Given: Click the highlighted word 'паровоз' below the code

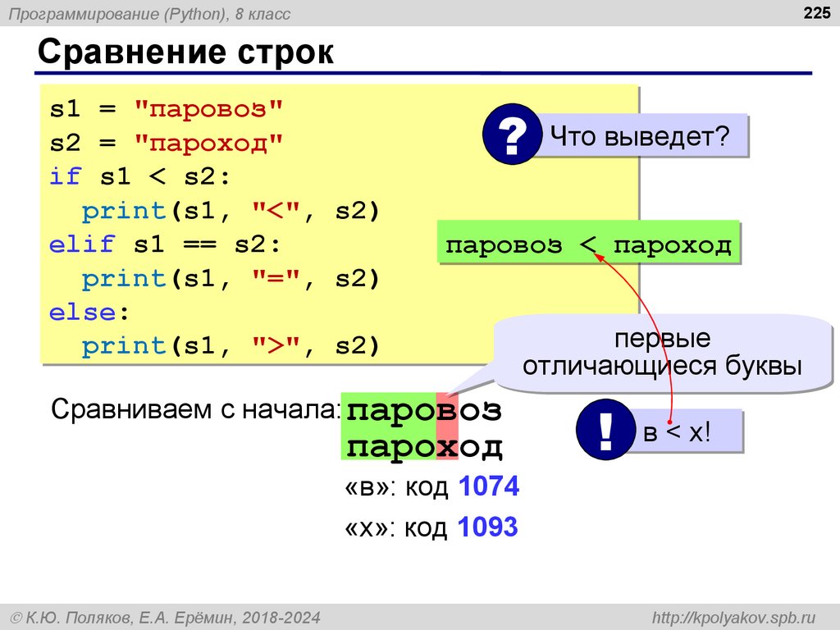Looking at the screenshot, I should point(424,410).
